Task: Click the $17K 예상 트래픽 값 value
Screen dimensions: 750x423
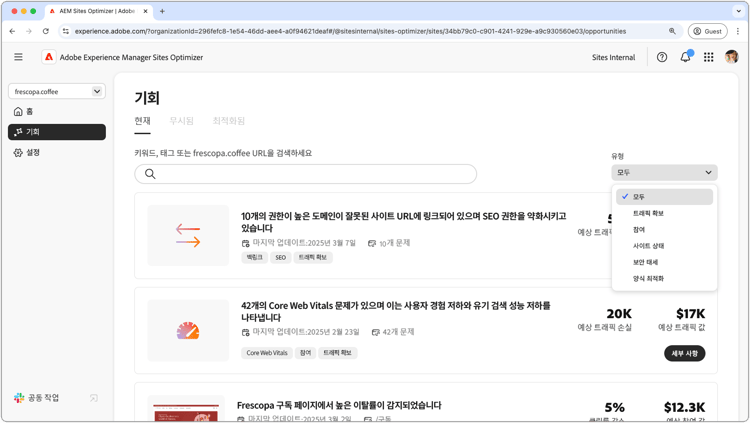Action: click(690, 314)
